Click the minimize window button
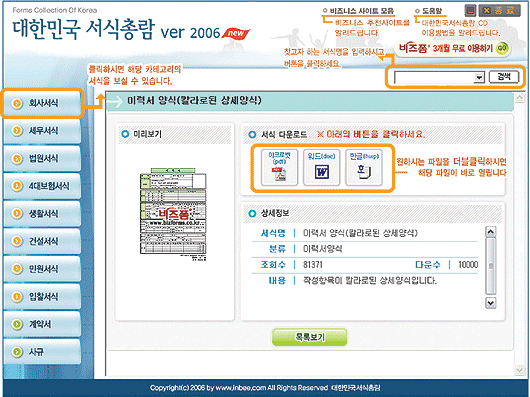The height and width of the screenshot is (397, 530). [x=470, y=10]
